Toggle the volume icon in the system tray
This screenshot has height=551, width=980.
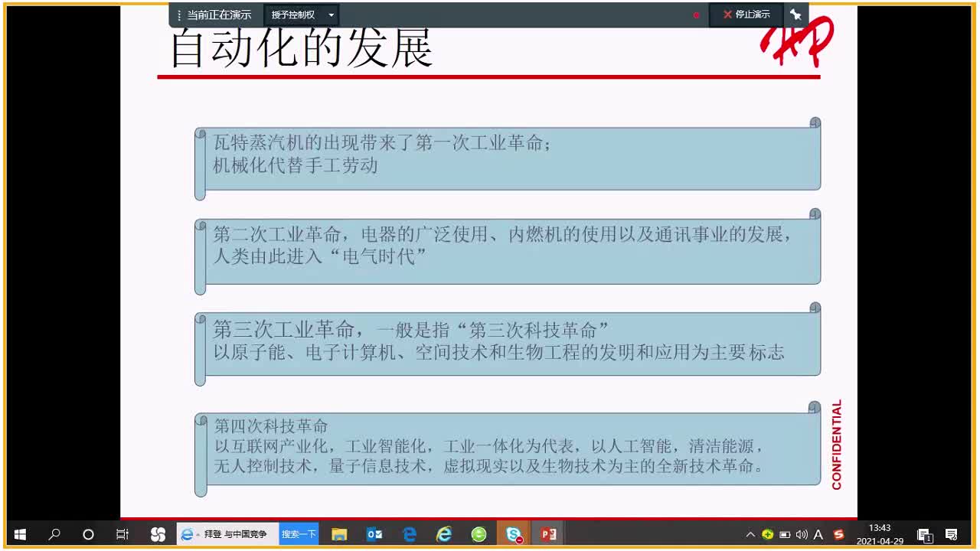coord(801,534)
